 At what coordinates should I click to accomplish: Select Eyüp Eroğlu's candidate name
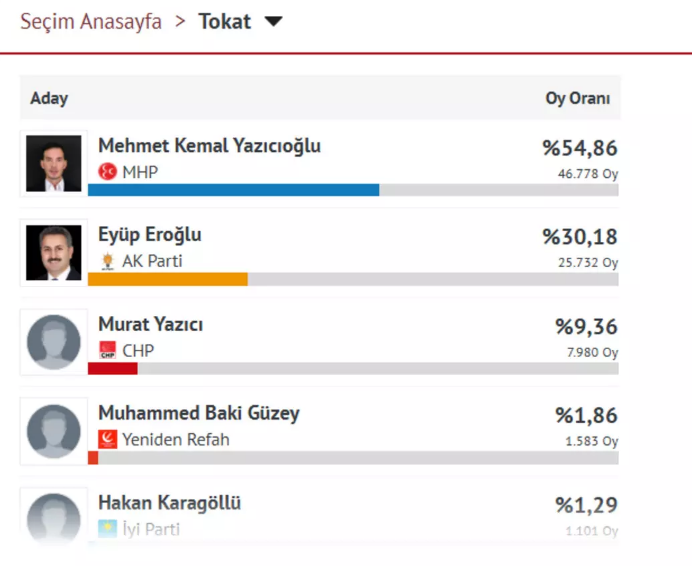pyautogui.click(x=150, y=235)
